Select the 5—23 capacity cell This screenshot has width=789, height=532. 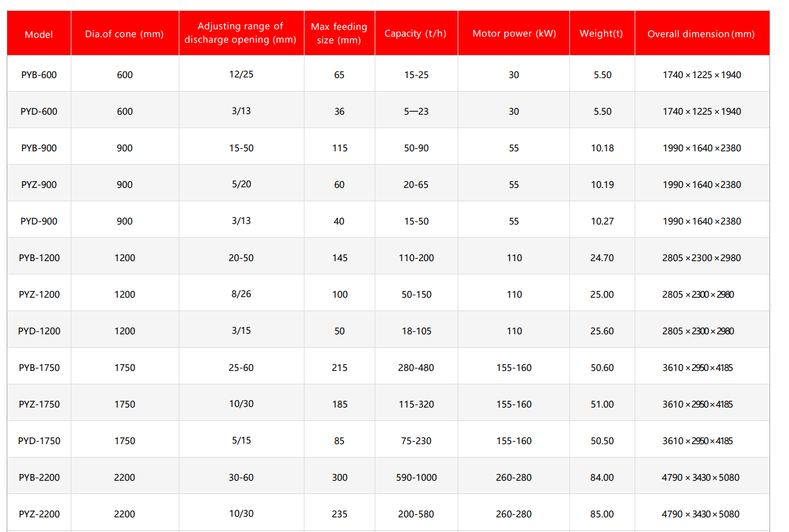(417, 111)
